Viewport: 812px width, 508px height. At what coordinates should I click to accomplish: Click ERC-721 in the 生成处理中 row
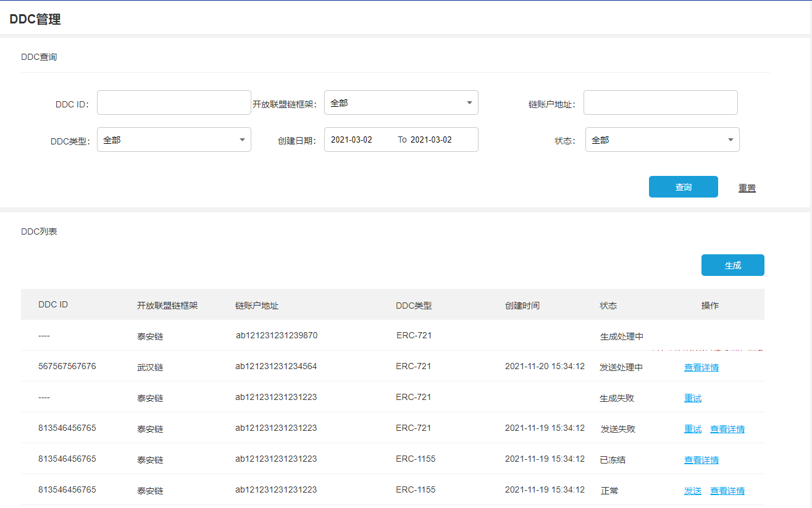pyautogui.click(x=414, y=335)
